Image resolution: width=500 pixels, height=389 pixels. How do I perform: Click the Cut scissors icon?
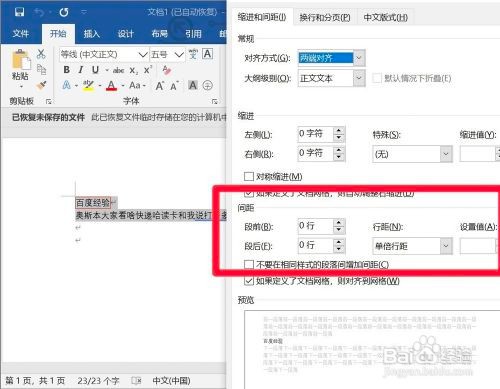[x=41, y=54]
